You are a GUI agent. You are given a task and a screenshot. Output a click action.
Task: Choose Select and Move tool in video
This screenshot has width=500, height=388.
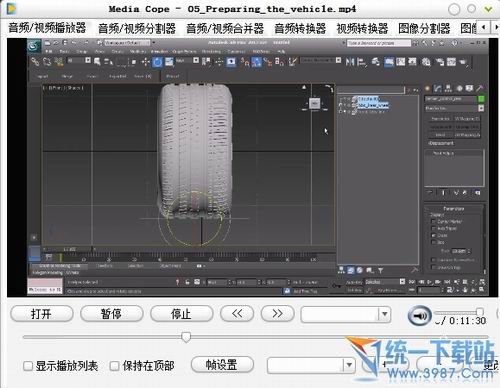(x=146, y=62)
